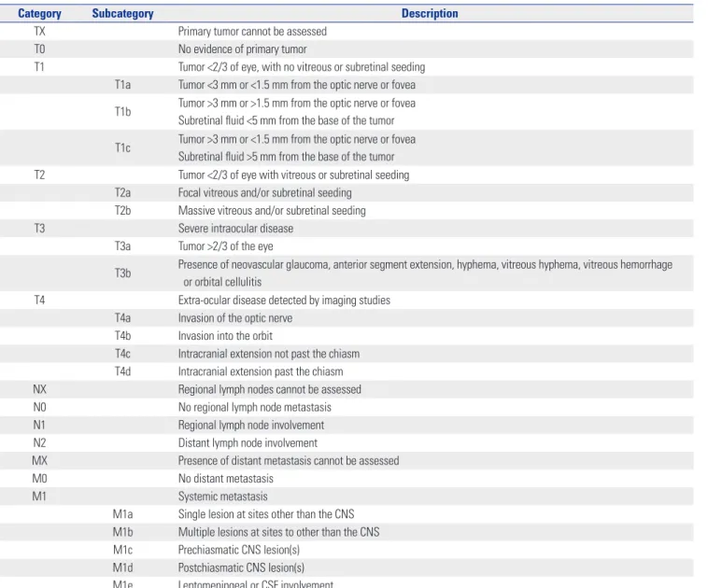
Task: Select the MX category cell
Action: pyautogui.click(x=39, y=460)
